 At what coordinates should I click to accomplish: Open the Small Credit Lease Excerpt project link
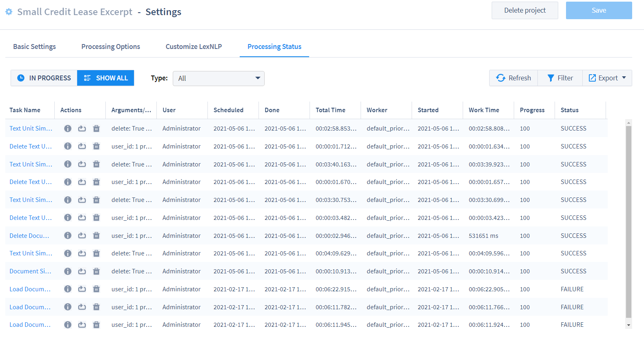click(75, 12)
